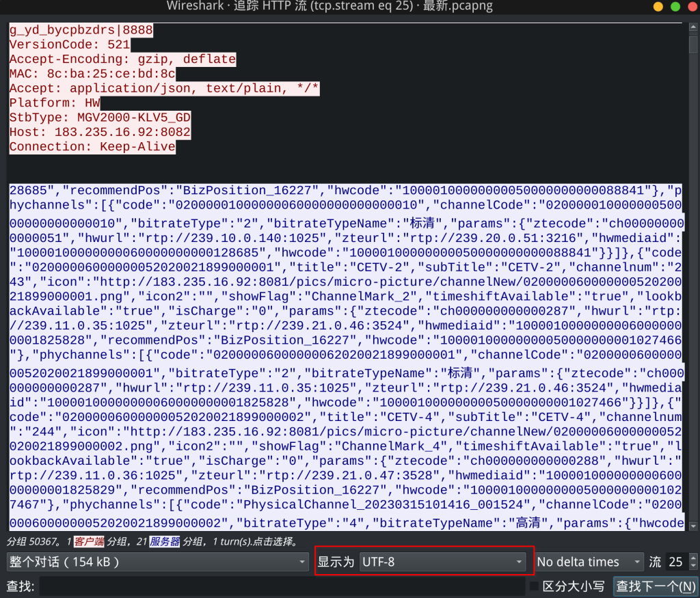Open the 显示为 UTF-8 encoding dropdown
This screenshot has width=700, height=598.
pos(442,561)
